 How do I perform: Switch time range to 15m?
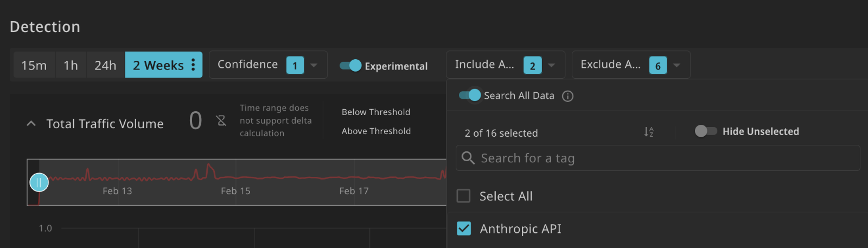34,65
